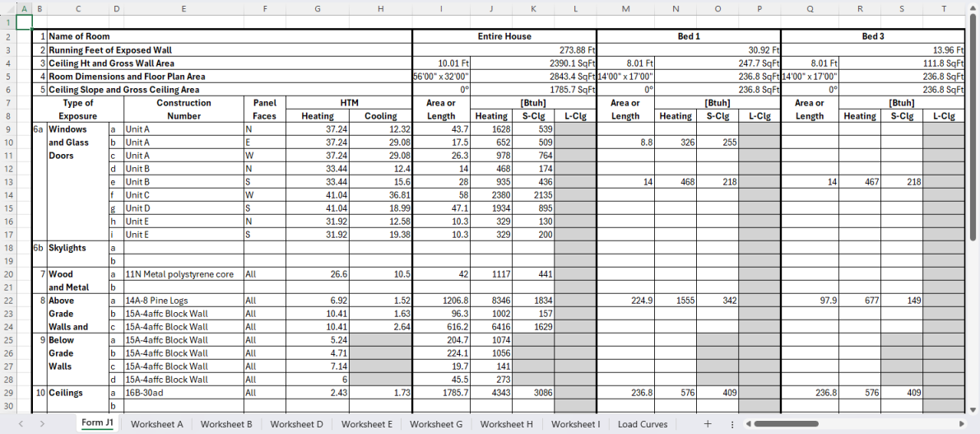Click vertical scrollbar up arrow
This screenshot has width=980, height=434.
pyautogui.click(x=973, y=8)
